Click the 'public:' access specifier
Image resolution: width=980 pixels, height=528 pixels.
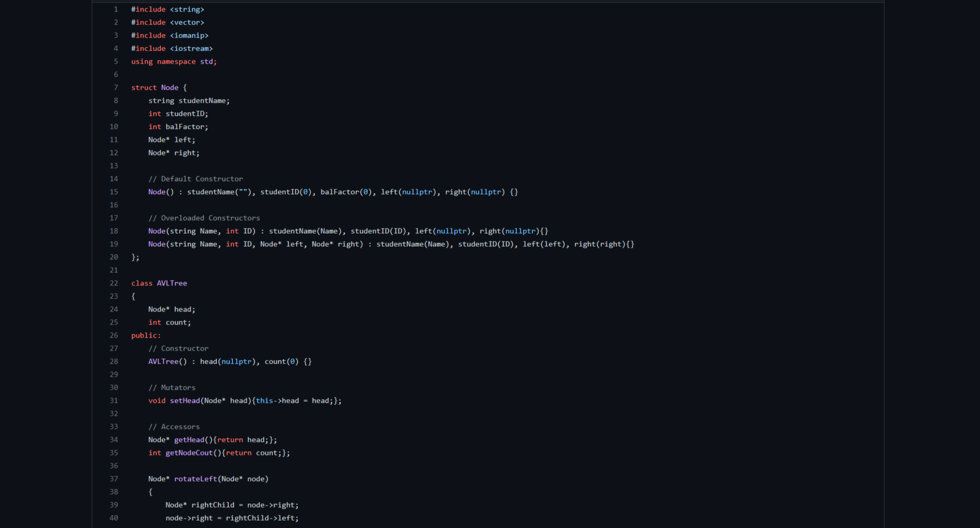point(146,335)
